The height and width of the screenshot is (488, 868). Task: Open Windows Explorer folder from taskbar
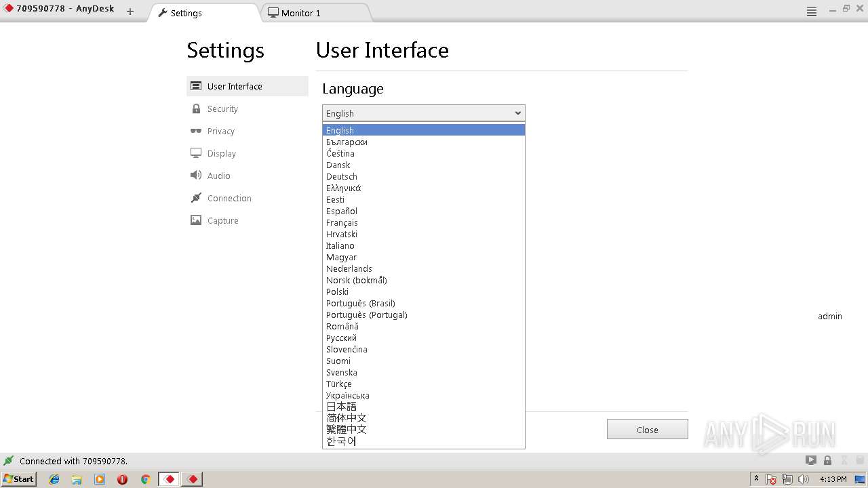point(77,479)
